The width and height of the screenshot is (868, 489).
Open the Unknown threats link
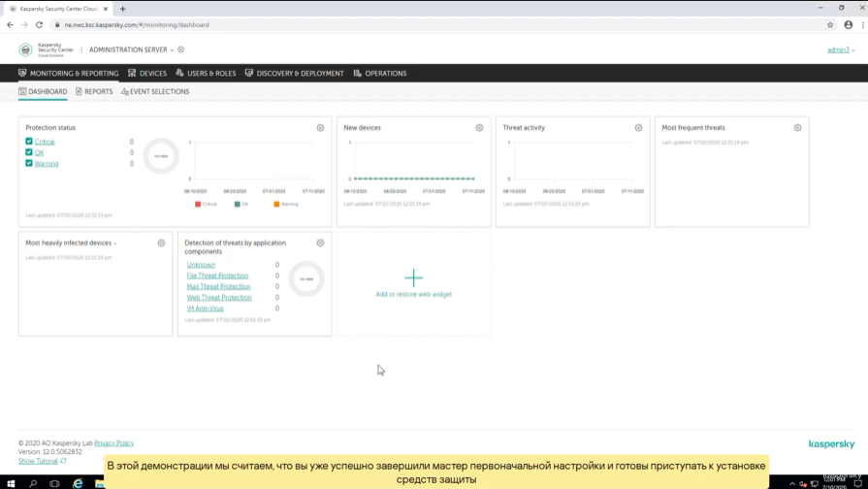201,265
